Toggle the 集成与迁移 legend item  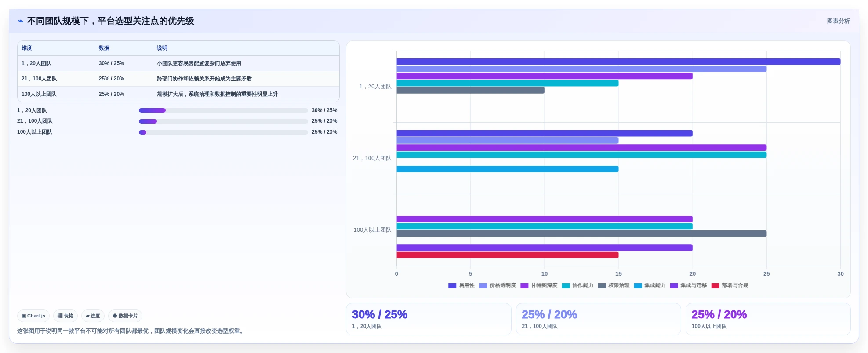pos(688,286)
